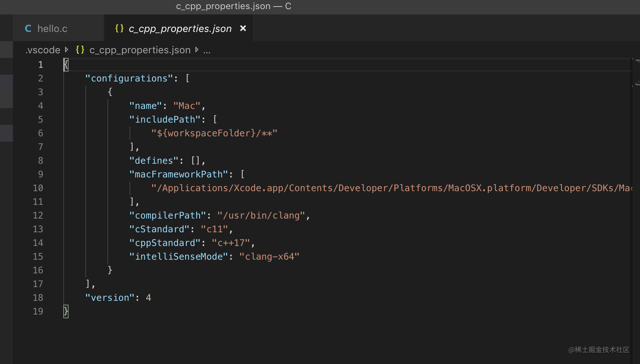640x364 pixels.
Task: Select the version number 4
Action: [x=149, y=297]
